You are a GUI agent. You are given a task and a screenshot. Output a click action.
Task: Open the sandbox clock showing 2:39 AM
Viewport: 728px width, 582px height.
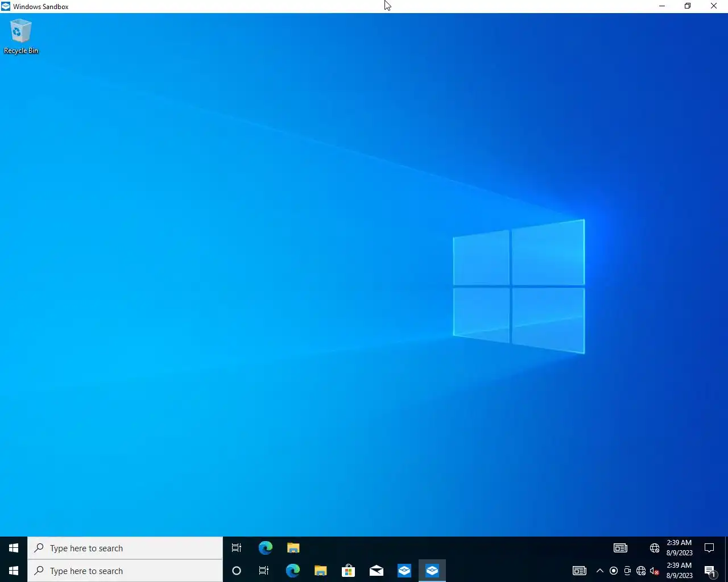[x=679, y=548]
